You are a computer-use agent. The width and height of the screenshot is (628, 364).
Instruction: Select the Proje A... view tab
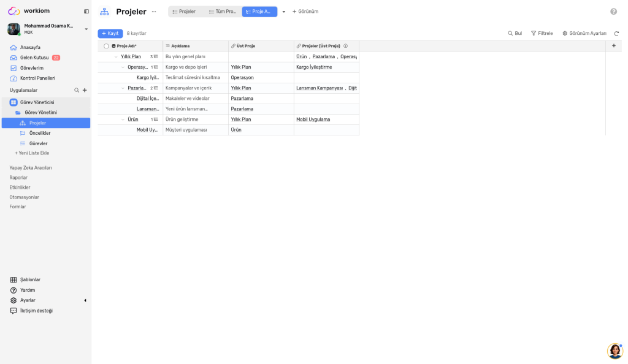pyautogui.click(x=259, y=12)
